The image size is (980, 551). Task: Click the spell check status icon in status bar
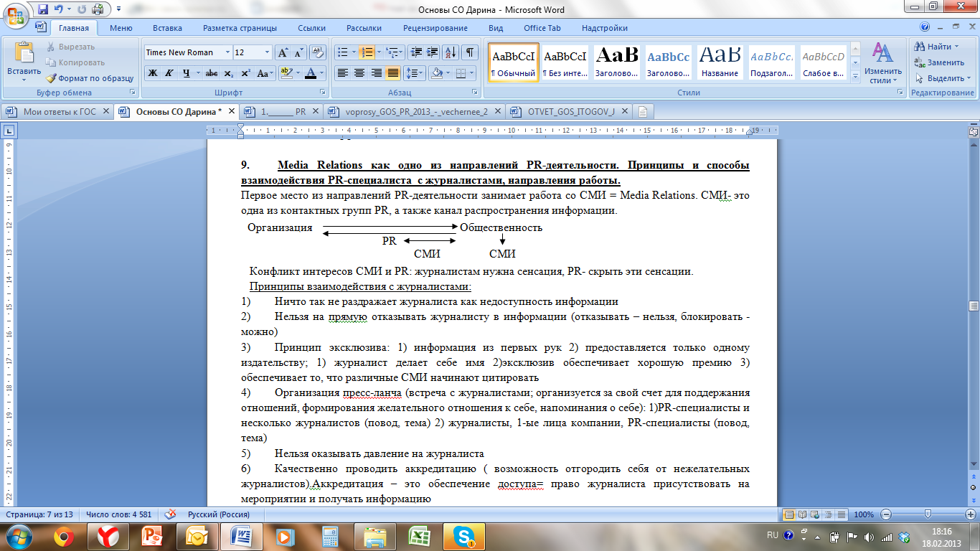click(171, 514)
